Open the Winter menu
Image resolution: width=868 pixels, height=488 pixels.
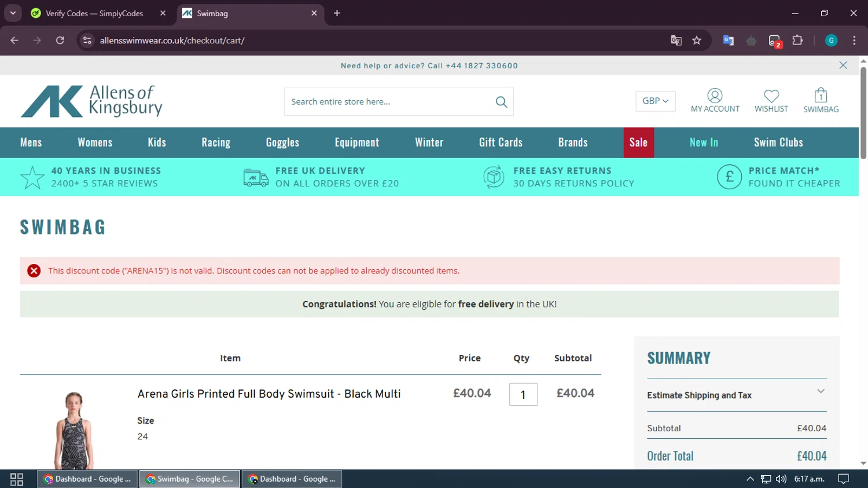pyautogui.click(x=429, y=142)
